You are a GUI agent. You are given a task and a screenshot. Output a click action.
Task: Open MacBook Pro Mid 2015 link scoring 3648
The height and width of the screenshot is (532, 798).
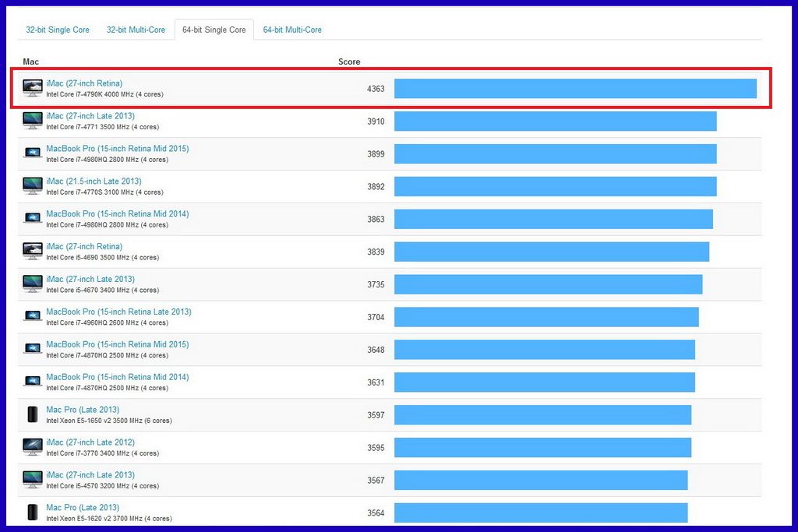coord(118,344)
